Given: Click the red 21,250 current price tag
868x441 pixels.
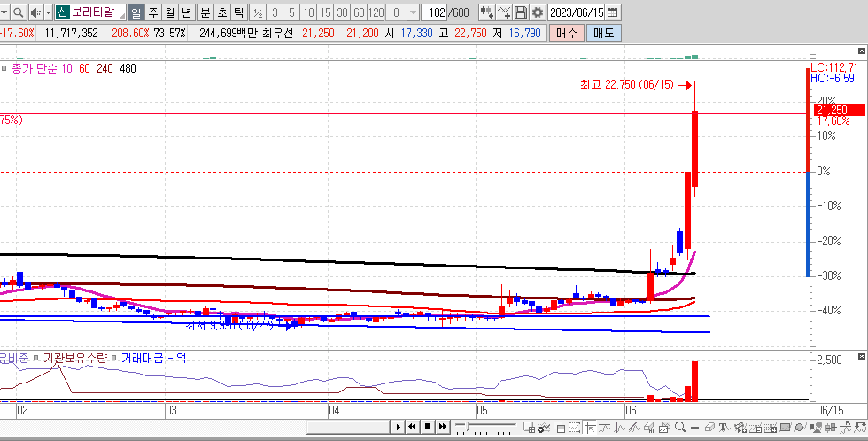Looking at the screenshot, I should click(840, 111).
